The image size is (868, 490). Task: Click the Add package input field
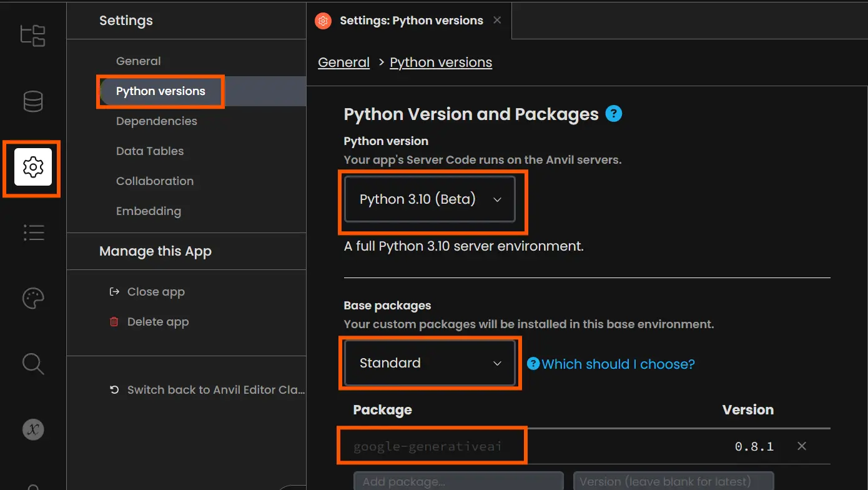coord(458,481)
